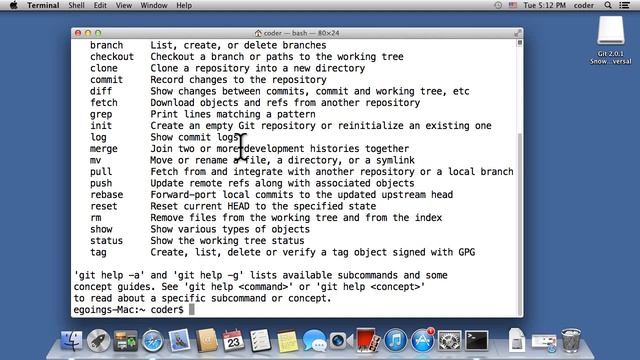This screenshot has height=360, width=640.
Task: Click the coder user menu
Action: [x=584, y=5]
